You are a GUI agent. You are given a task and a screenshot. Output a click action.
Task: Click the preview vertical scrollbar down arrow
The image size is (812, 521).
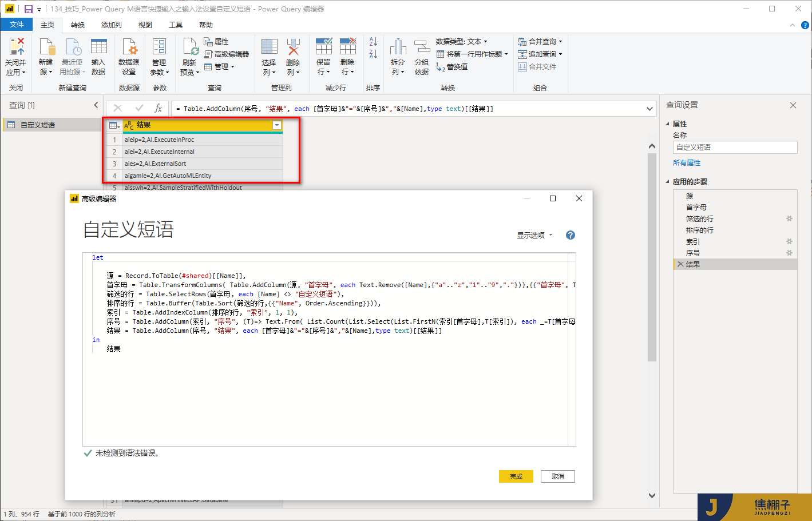[652, 495]
